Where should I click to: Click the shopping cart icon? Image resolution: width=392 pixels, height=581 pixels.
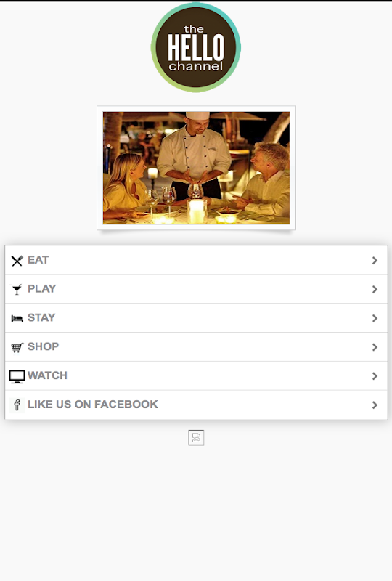point(17,347)
